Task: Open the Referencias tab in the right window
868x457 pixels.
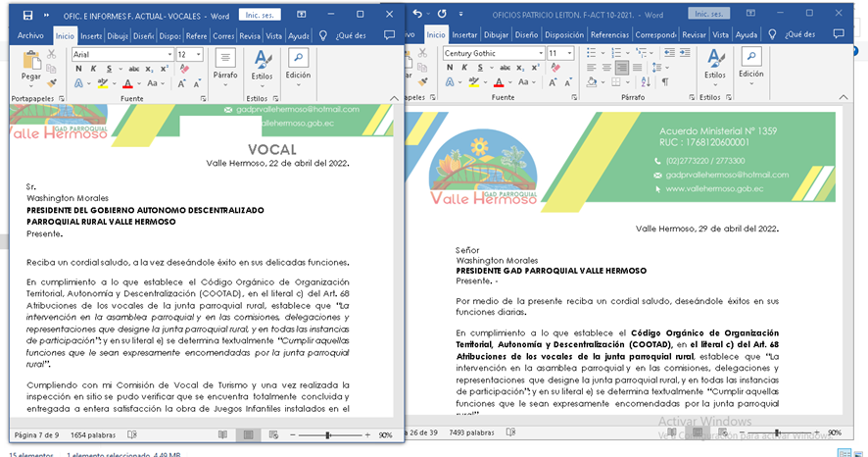Action: coord(609,34)
